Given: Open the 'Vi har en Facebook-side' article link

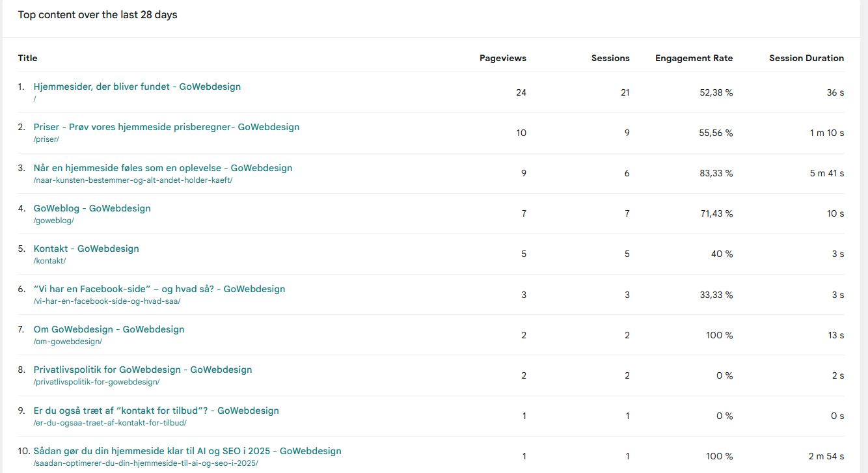Looking at the screenshot, I should [159, 289].
